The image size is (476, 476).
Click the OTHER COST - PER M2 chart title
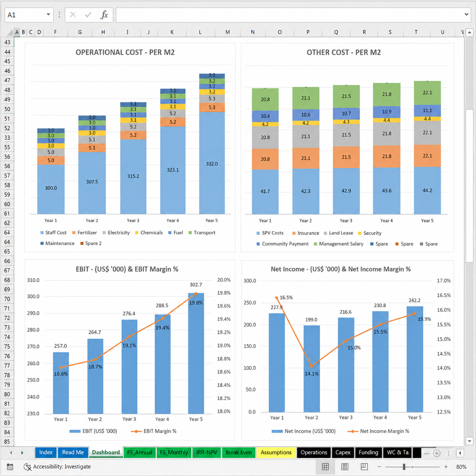[x=344, y=52]
